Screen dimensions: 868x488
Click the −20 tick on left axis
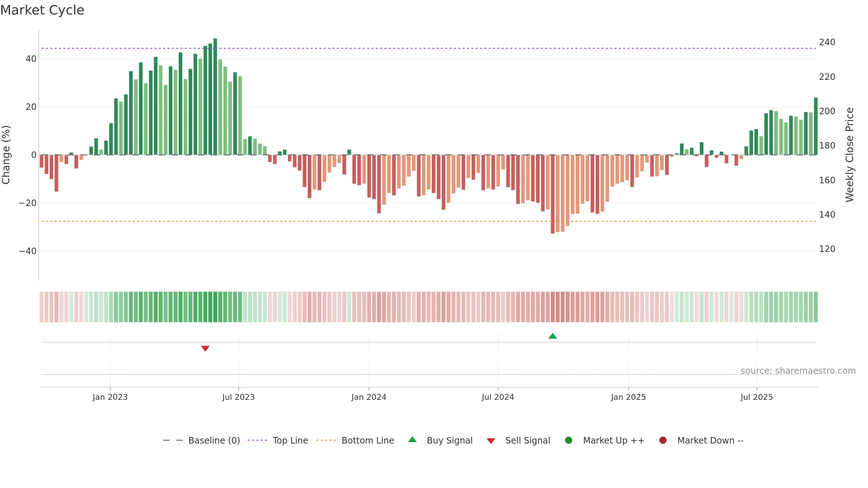pos(28,203)
